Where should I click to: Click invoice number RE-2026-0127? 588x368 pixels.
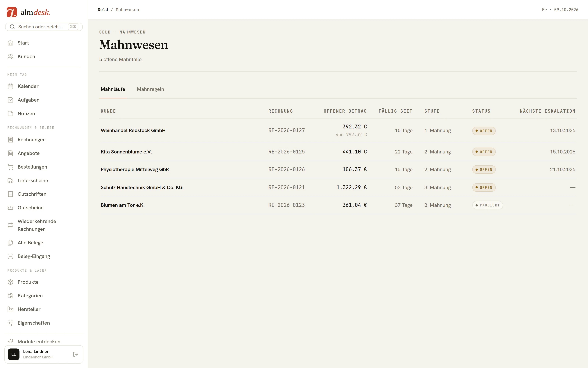pos(286,130)
